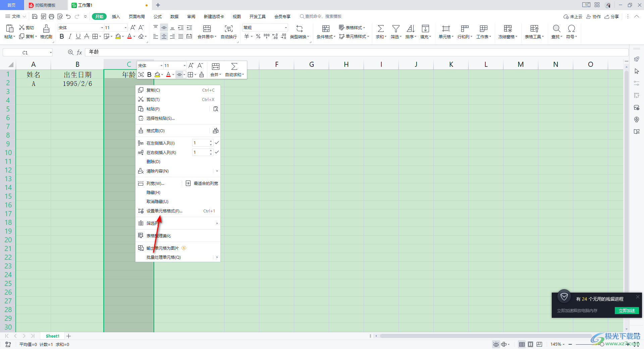Click the fx insert function icon
The image size is (644, 349).
[x=79, y=52]
